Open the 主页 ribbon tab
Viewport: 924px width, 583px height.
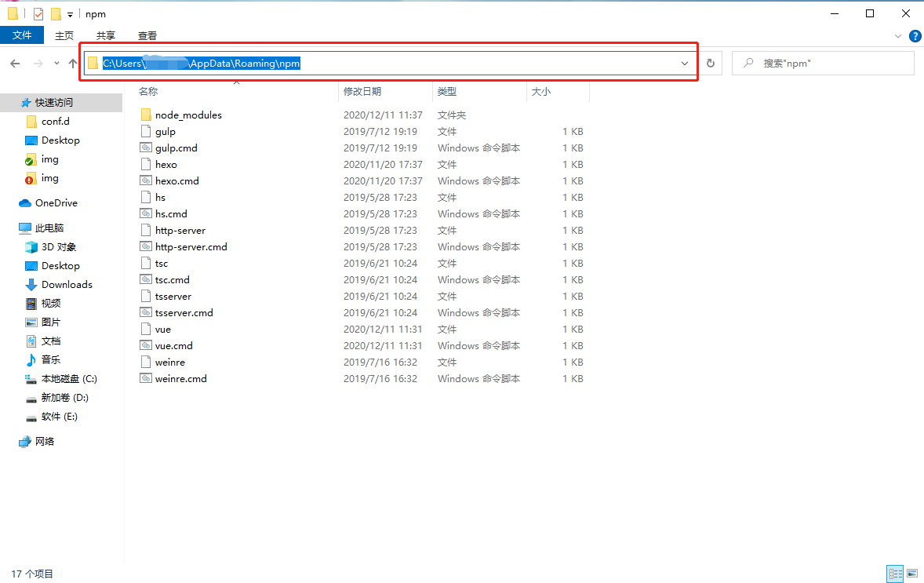(64, 35)
